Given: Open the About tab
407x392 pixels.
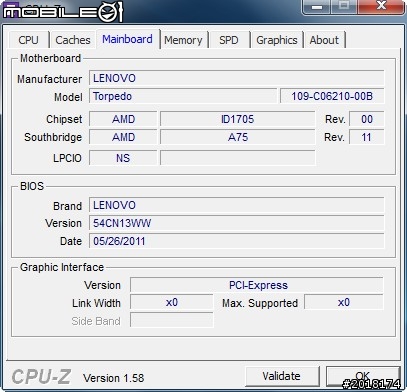Looking at the screenshot, I should pos(324,40).
